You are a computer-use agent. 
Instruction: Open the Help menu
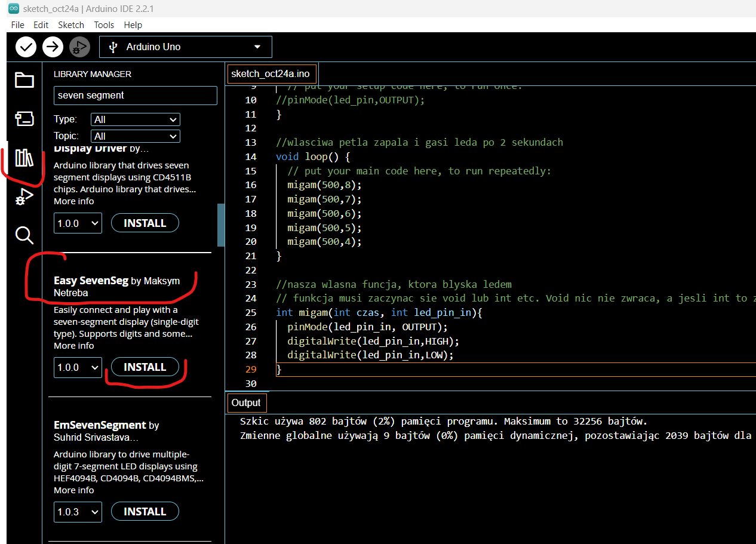tap(133, 24)
